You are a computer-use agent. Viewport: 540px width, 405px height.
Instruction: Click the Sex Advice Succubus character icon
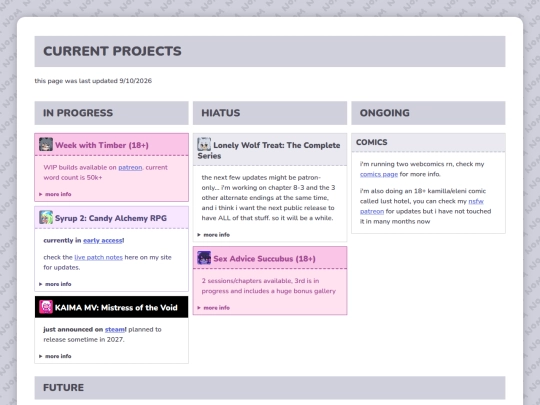coord(204,258)
